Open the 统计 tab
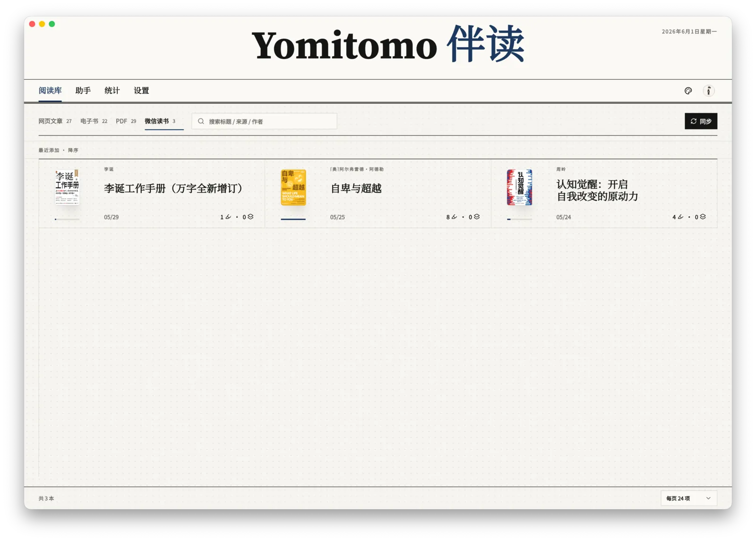 click(112, 91)
